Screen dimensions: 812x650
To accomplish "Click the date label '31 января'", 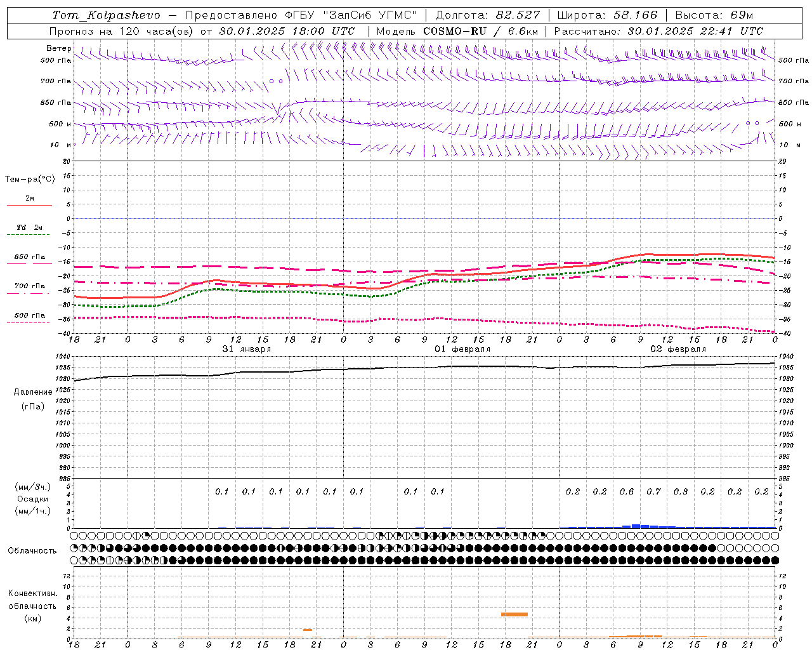I will click(247, 349).
